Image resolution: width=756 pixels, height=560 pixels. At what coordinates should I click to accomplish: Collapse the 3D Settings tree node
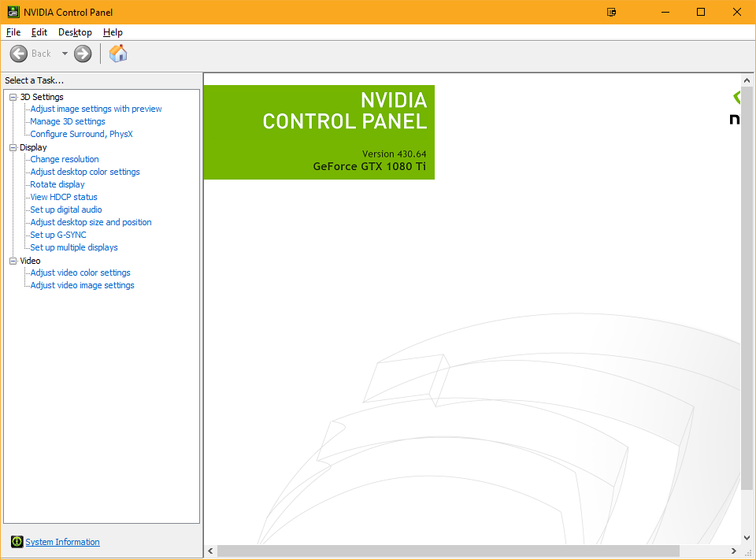pyautogui.click(x=13, y=97)
